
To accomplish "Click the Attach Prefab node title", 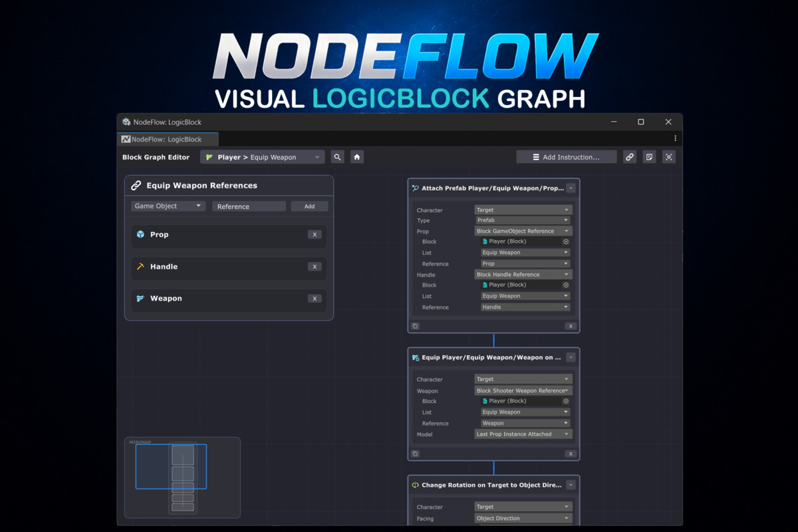I will (492, 188).
